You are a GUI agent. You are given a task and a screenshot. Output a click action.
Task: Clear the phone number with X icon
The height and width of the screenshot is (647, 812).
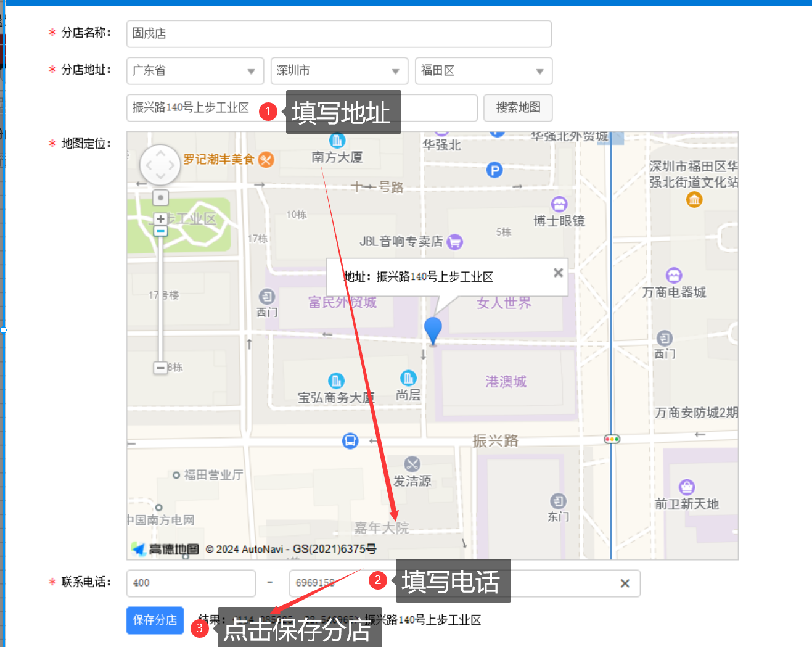[625, 583]
